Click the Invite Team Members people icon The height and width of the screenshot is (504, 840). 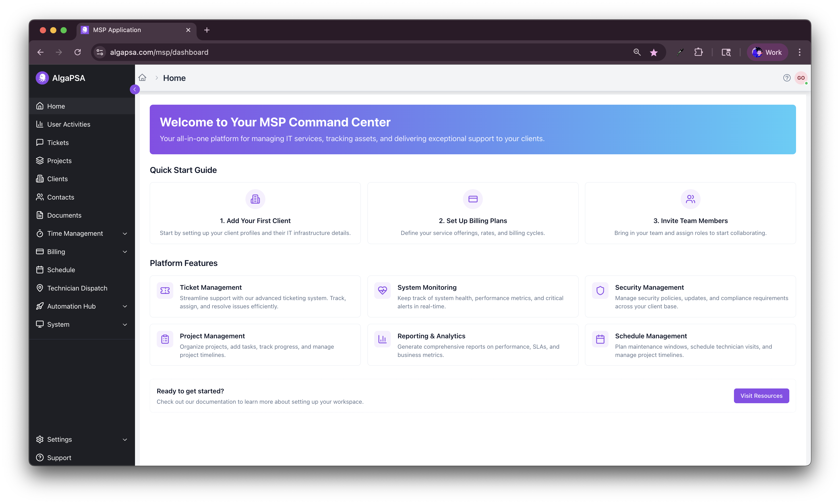coord(690,199)
